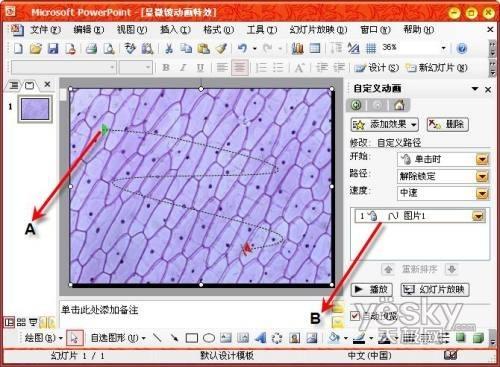Image resolution: width=500 pixels, height=367 pixels.
Task: Cut selection with the scissors icon
Action: coord(169,49)
